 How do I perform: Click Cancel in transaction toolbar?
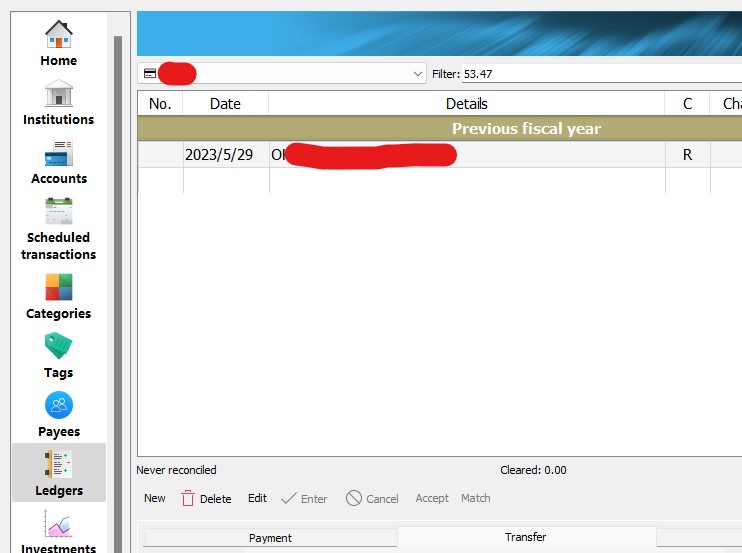pyautogui.click(x=372, y=499)
